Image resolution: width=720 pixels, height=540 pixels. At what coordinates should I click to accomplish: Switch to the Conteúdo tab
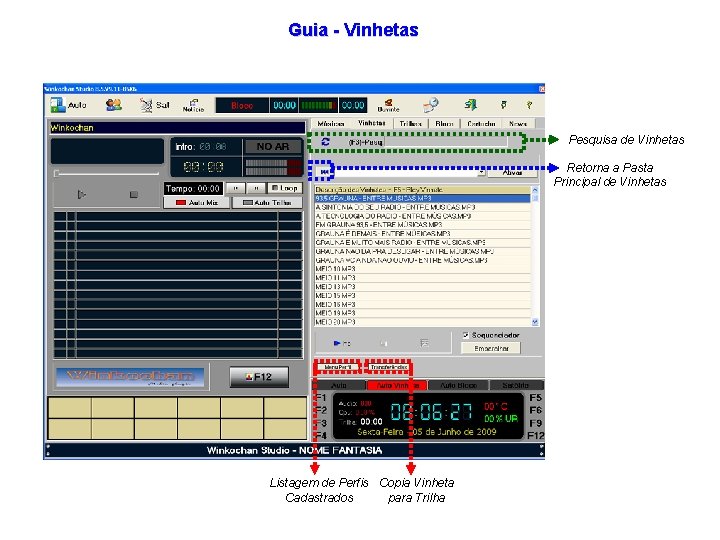pos(481,124)
